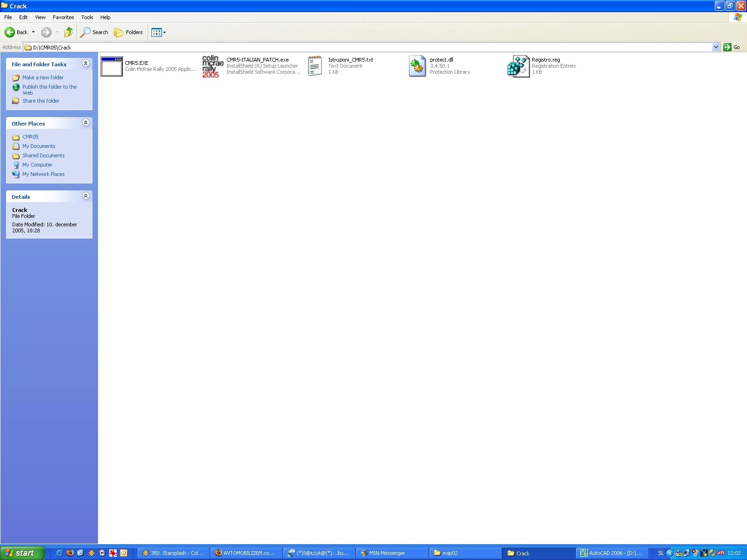The height and width of the screenshot is (560, 747).
Task: Click Make a new folder link
Action: coord(43,77)
